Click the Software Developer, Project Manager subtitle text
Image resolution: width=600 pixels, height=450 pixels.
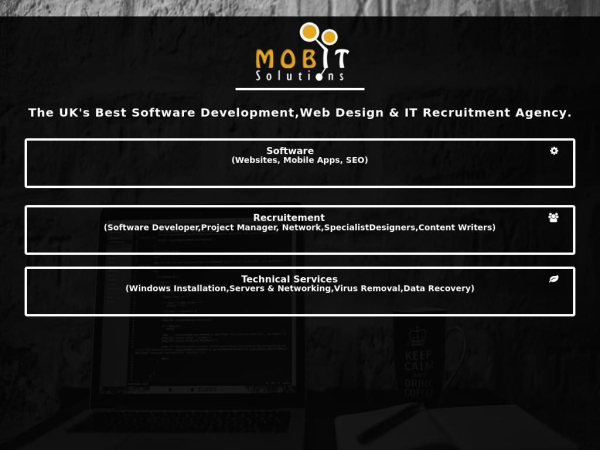pyautogui.click(x=300, y=227)
